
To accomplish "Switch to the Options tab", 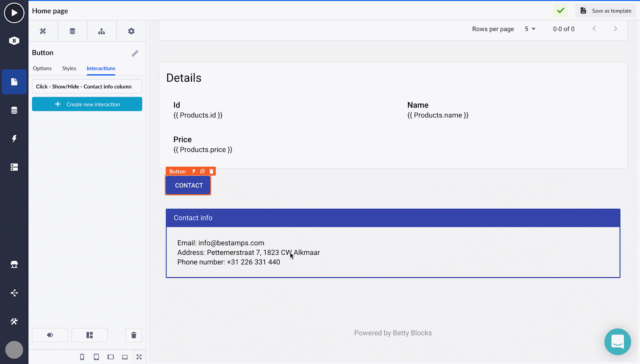I will [42, 68].
